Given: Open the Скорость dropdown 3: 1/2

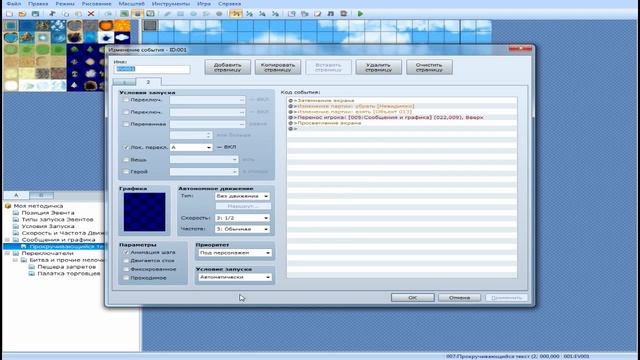Looking at the screenshot, I should coord(242,218).
